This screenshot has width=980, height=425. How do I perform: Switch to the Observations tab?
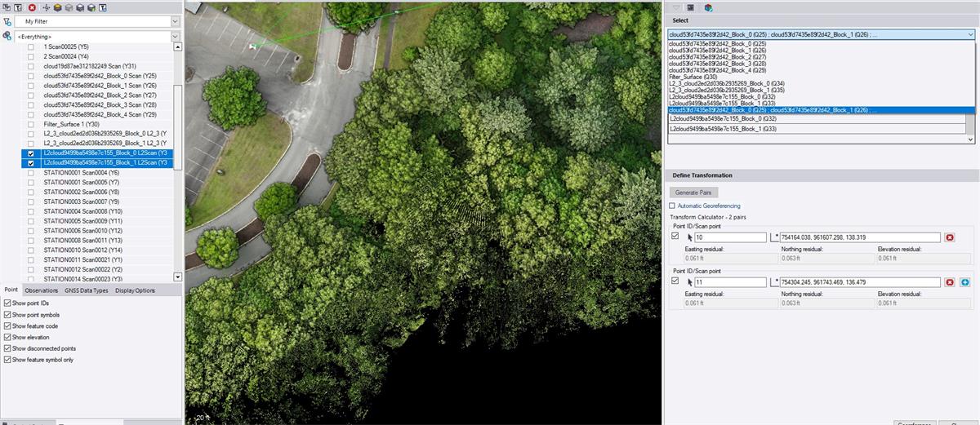pos(41,290)
